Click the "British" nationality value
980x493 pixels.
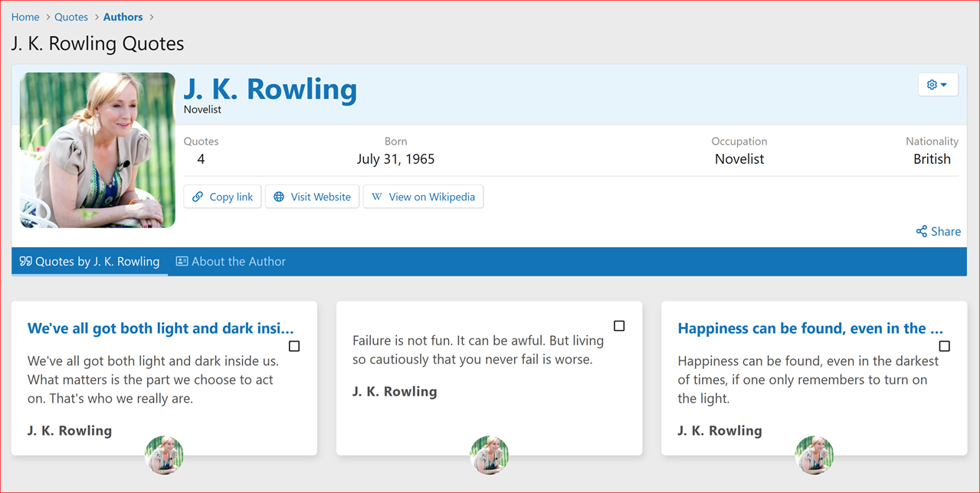coord(932,159)
